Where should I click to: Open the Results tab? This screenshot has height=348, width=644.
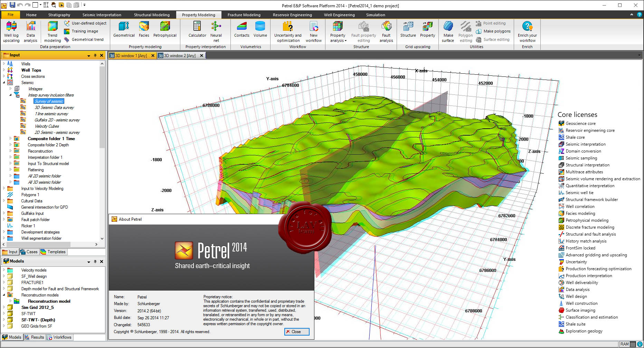pos(34,337)
